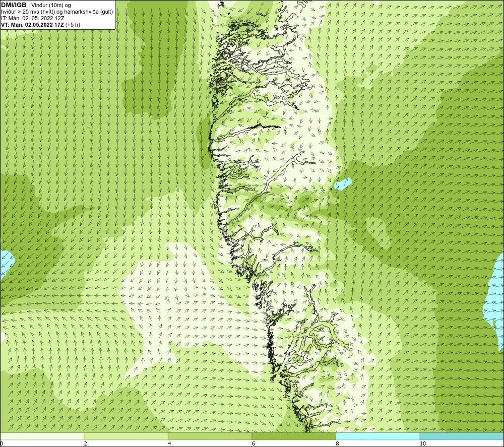
Task: Click the "0" label on the color scale
Action: (x=2, y=443)
